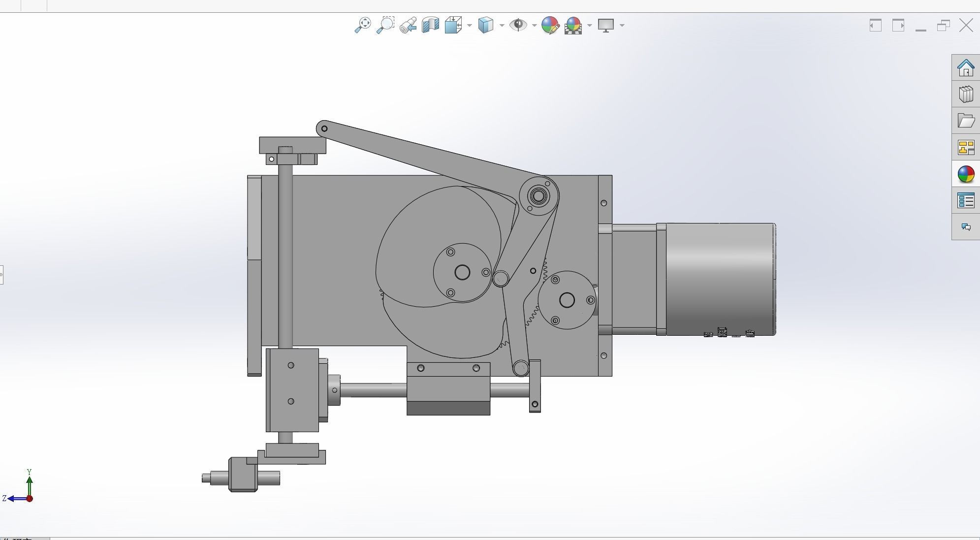Expand the View Orientation dropdown arrow
The height and width of the screenshot is (540, 980).
(x=470, y=25)
